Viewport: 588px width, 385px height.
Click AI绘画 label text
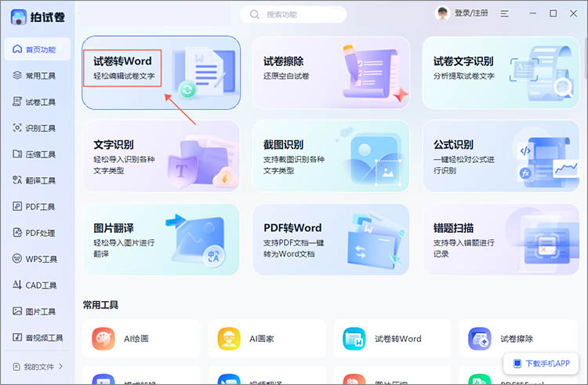136,339
